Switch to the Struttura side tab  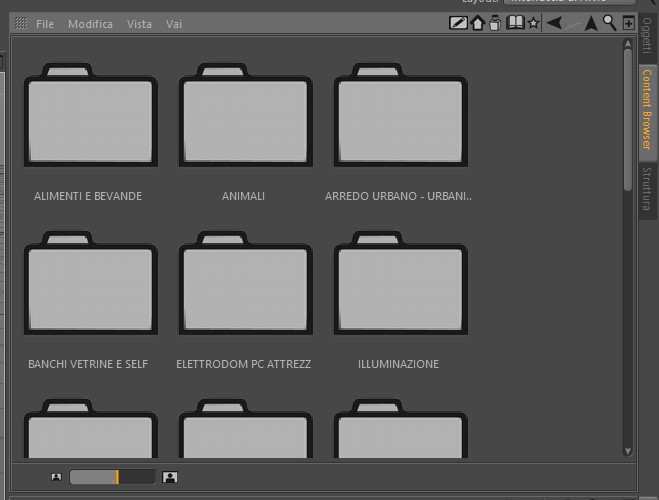(646, 189)
